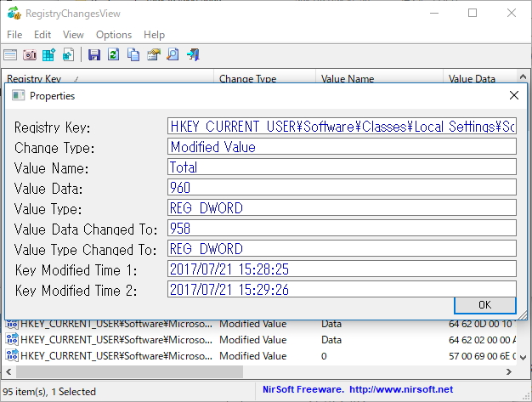Click the exit arrow toolbar icon
Viewport: 532px width, 402px height.
pos(193,54)
